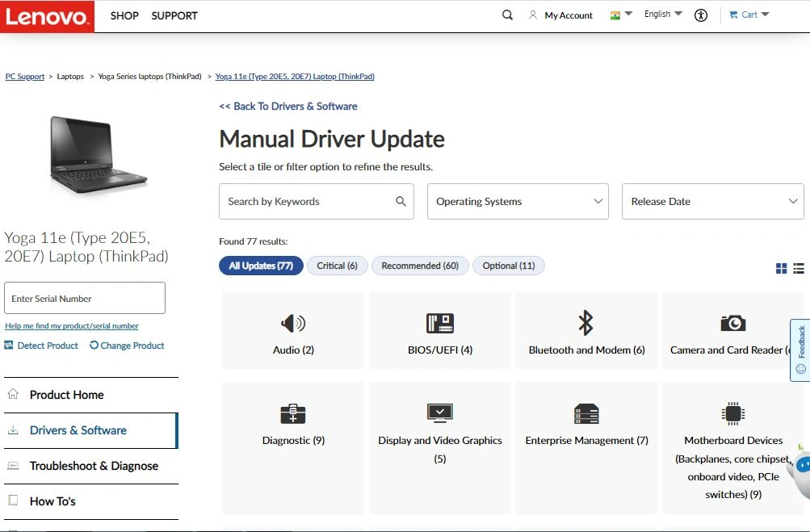Expand the Release Date dropdown
The height and width of the screenshot is (532, 810).
pyautogui.click(x=712, y=202)
